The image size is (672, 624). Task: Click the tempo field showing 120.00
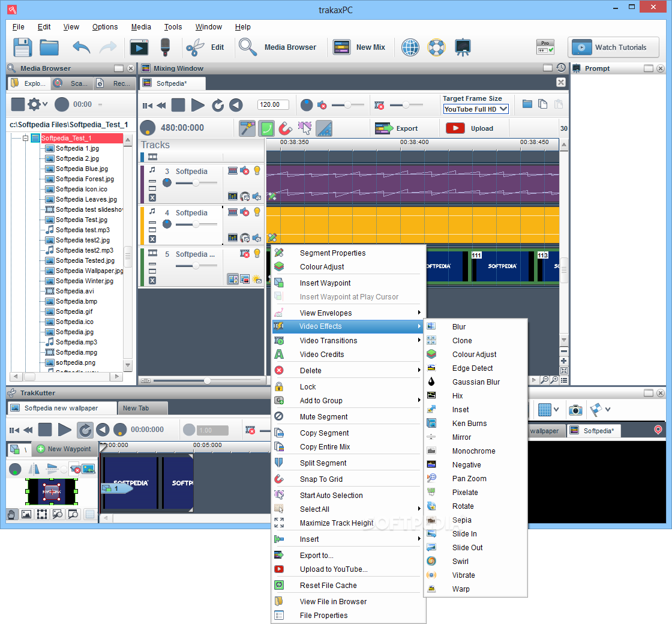coord(273,104)
